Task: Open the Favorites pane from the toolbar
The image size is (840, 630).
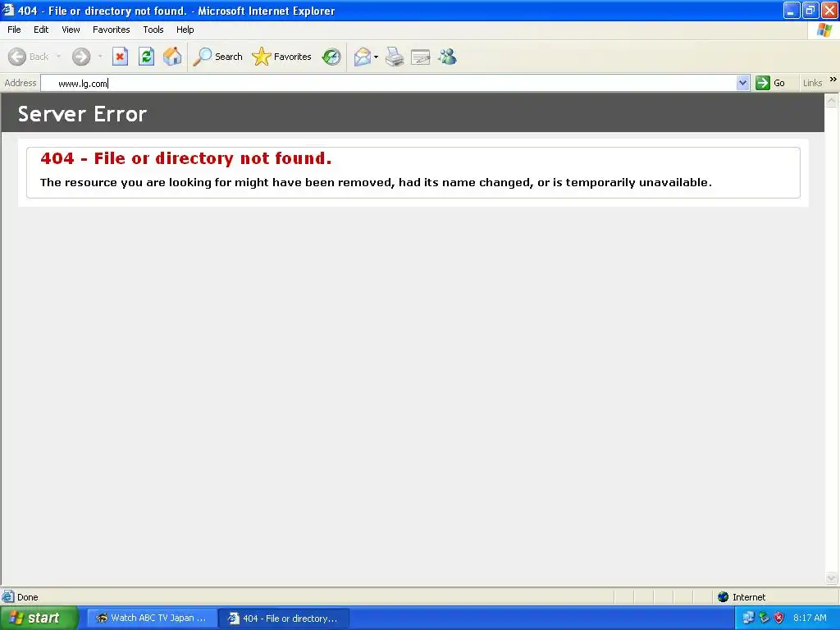Action: point(282,57)
